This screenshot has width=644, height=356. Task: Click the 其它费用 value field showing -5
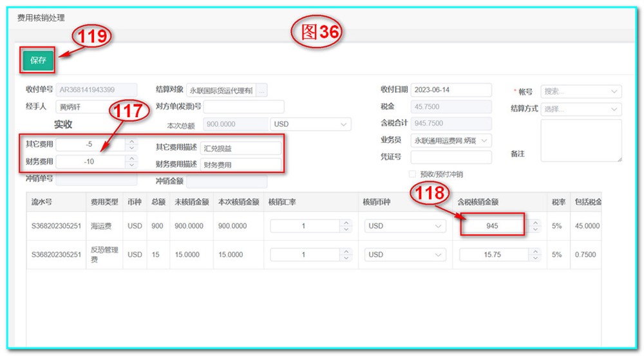pyautogui.click(x=90, y=145)
